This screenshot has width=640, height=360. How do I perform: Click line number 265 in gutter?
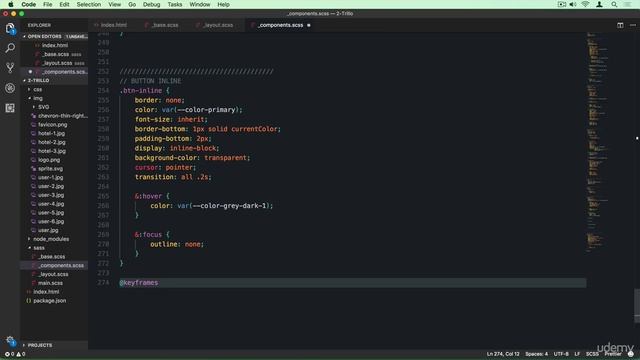[103, 196]
